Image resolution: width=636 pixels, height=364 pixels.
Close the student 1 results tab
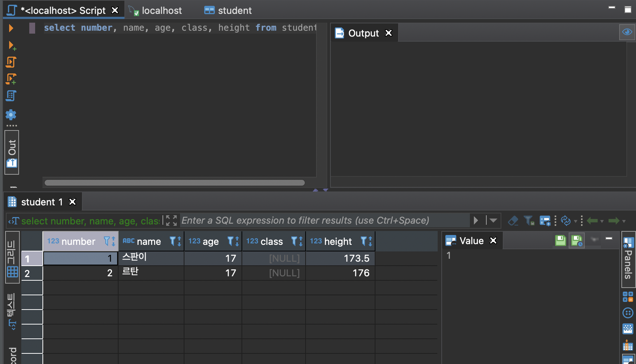point(72,202)
